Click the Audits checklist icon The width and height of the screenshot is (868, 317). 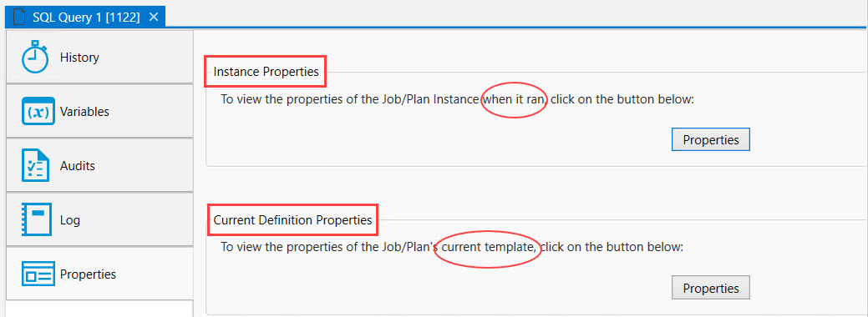35,165
